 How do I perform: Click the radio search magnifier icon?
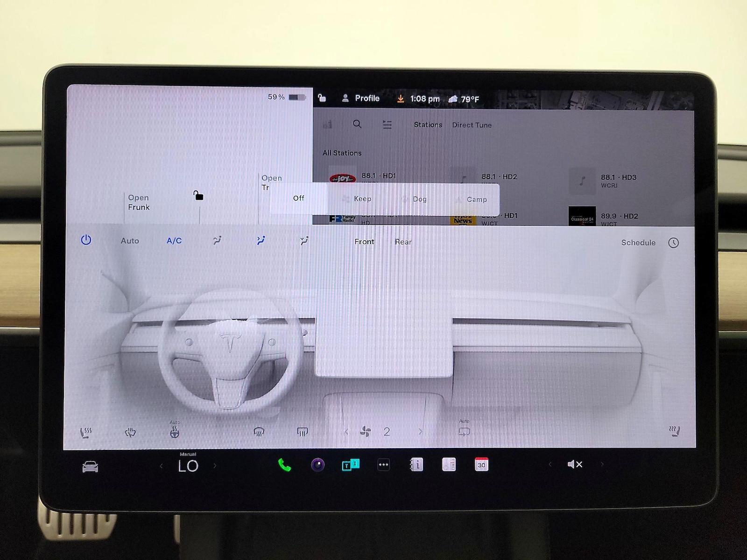(x=357, y=124)
